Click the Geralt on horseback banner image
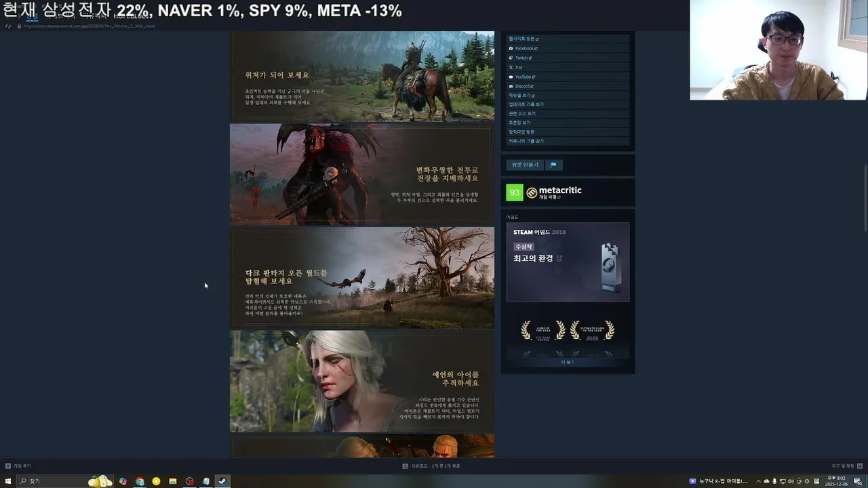Image resolution: width=868 pixels, height=488 pixels. point(362,76)
